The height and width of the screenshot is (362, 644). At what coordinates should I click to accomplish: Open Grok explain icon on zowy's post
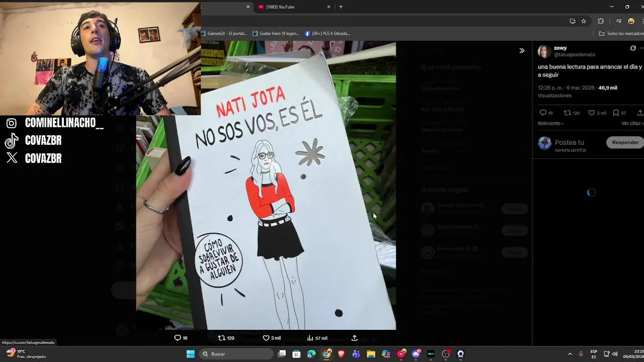pos(633,48)
